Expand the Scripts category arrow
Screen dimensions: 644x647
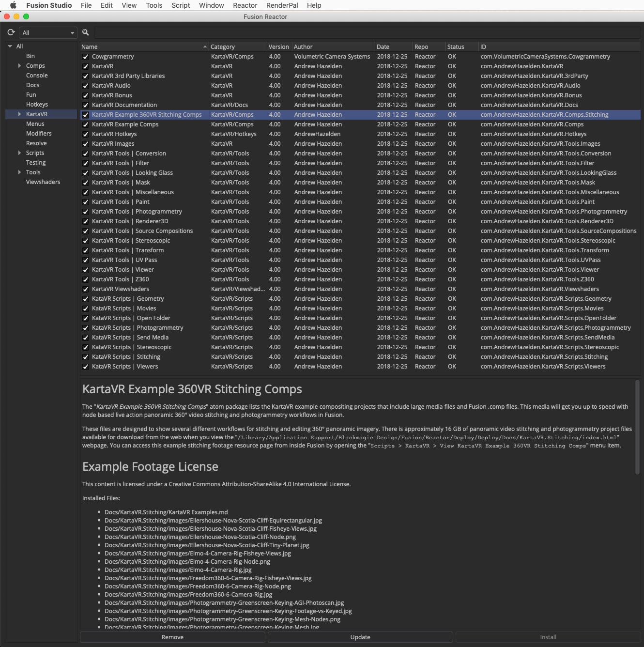tap(19, 153)
